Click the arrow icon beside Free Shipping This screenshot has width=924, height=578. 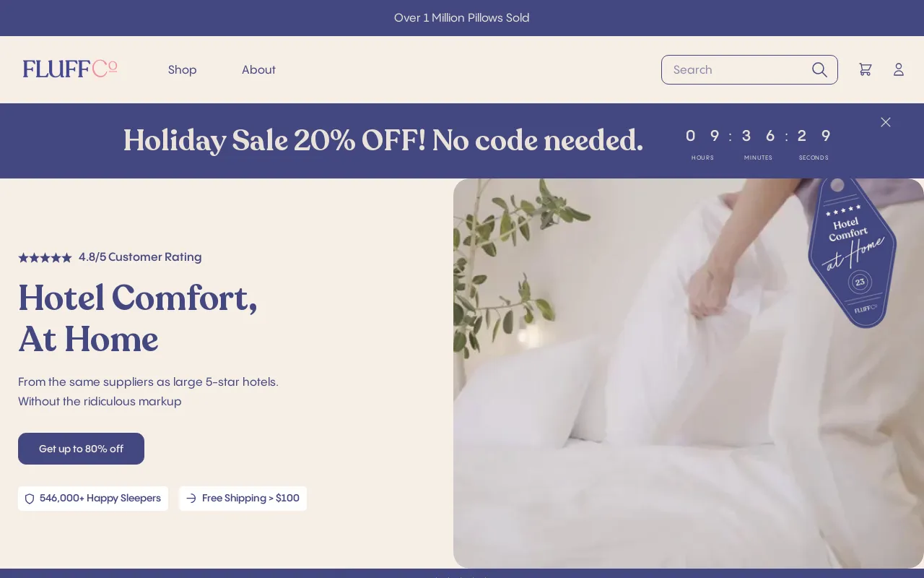point(191,499)
